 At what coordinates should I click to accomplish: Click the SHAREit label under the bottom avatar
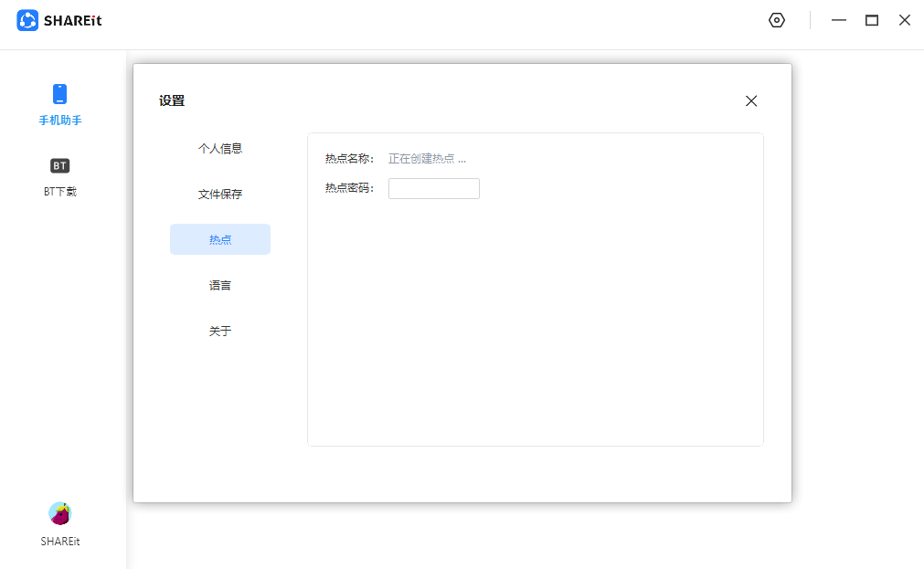point(59,541)
